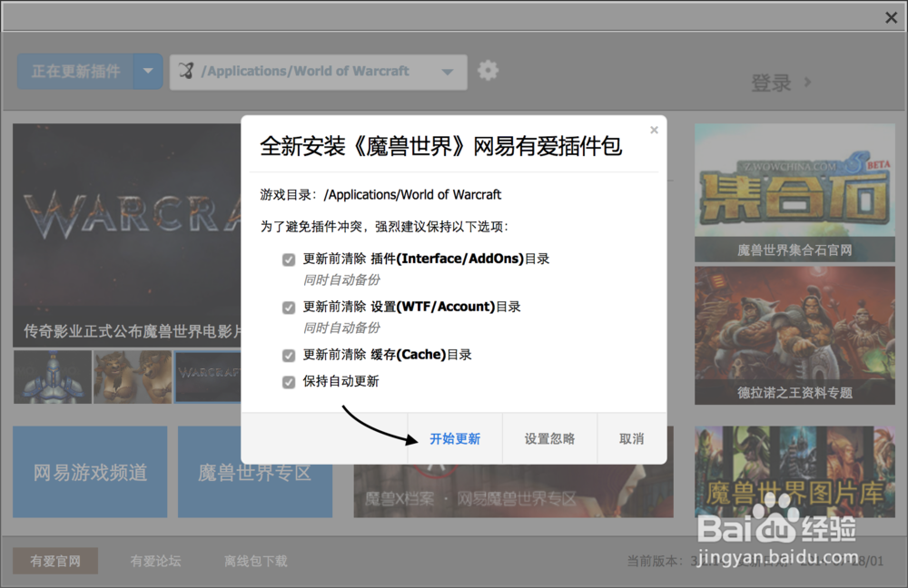Click the 正在更新插件 button
The height and width of the screenshot is (588, 908).
coord(76,72)
